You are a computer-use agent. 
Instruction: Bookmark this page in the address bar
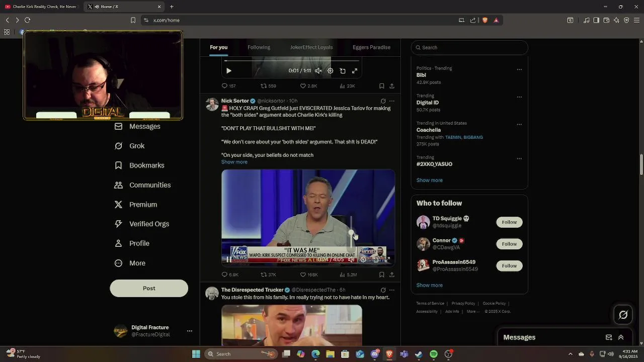click(133, 20)
